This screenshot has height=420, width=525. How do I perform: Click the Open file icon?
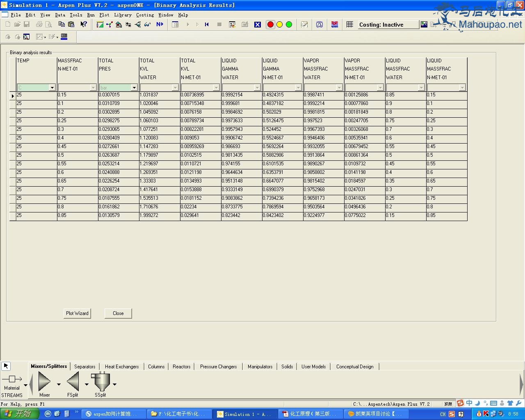coord(17,25)
